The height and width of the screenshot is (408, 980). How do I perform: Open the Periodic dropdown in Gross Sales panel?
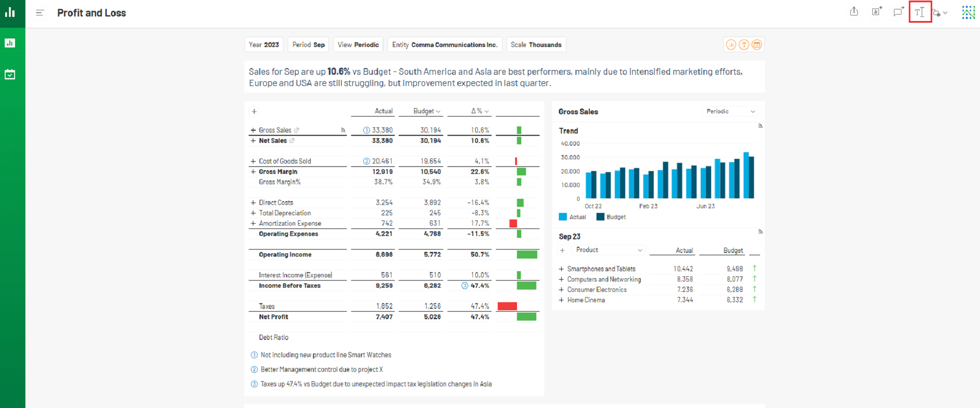(730, 111)
